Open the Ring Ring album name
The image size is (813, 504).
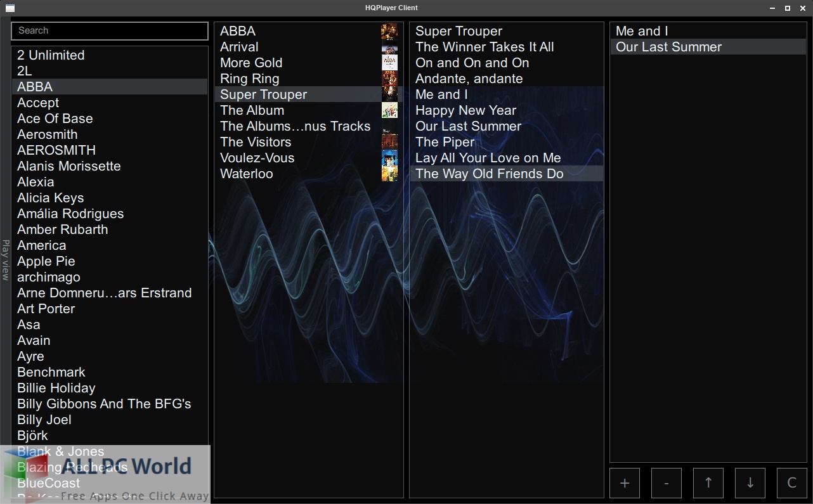pyautogui.click(x=249, y=79)
